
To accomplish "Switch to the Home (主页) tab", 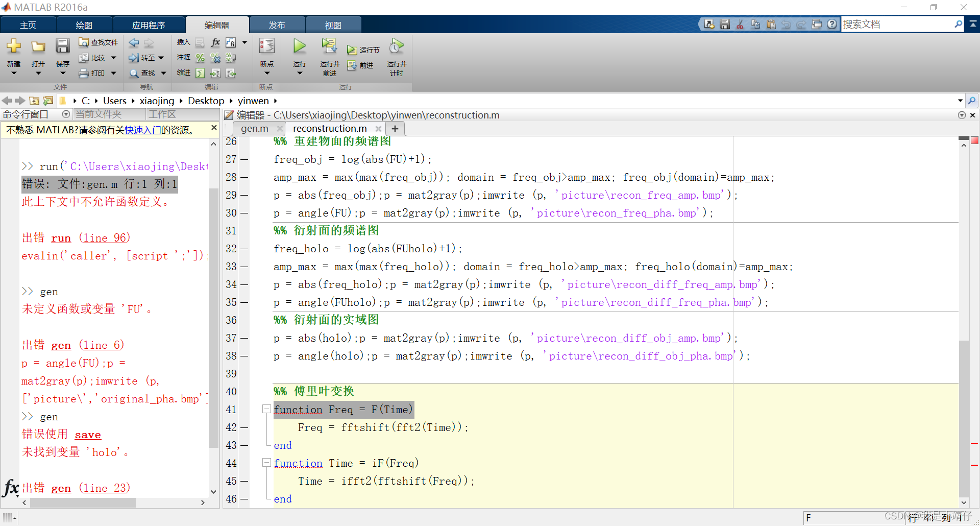I will pyautogui.click(x=28, y=25).
